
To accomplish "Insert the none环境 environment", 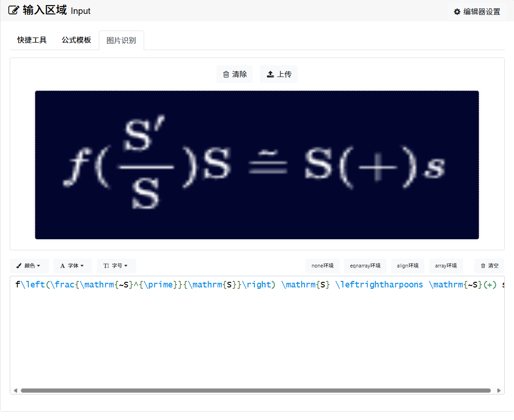I will (x=323, y=266).
